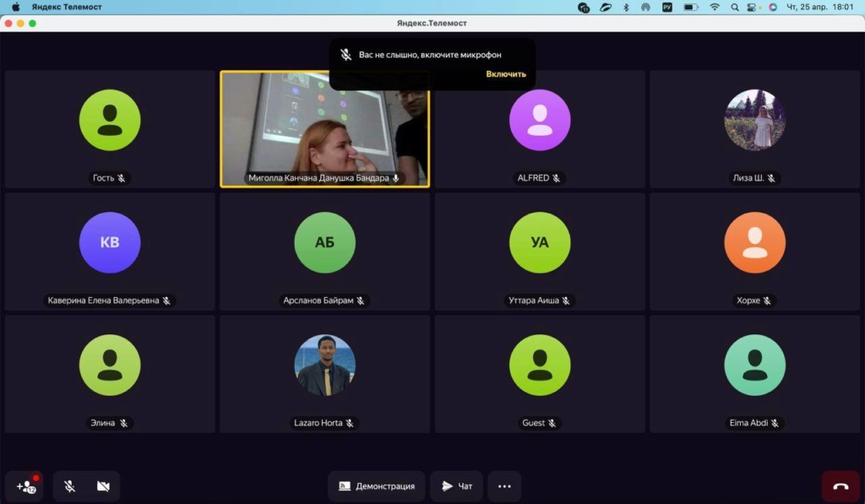Select the АБ avatar circle
This screenshot has width=865, height=504.
pos(324,242)
